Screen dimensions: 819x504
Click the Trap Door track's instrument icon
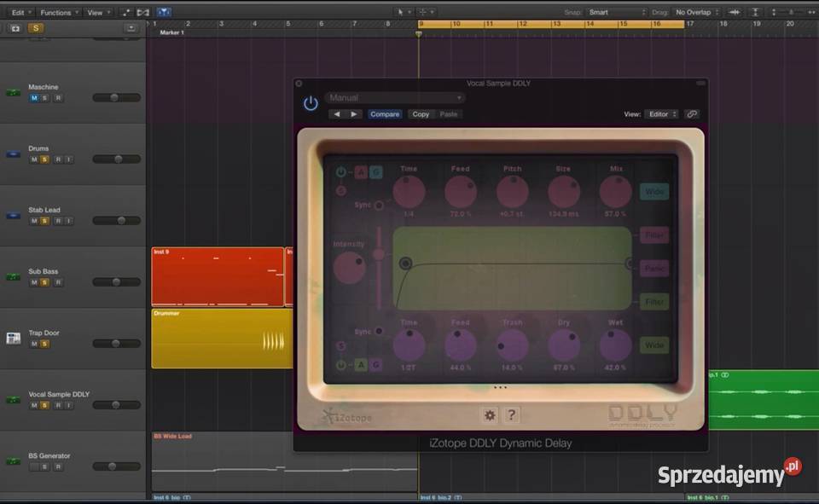click(12, 338)
